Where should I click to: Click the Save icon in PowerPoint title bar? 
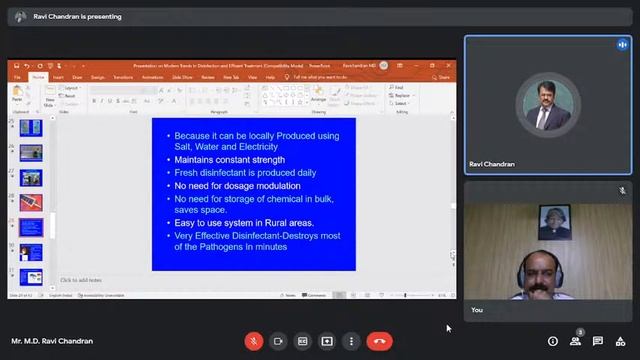coord(17,66)
